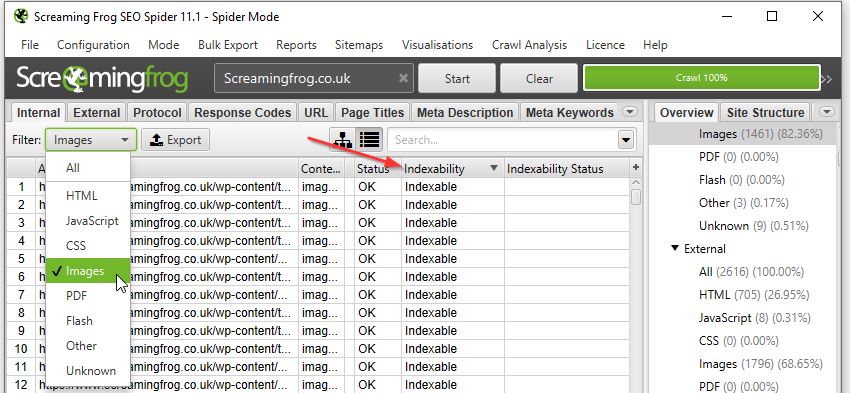
Task: Select the checked Images filter option
Action: click(x=88, y=271)
